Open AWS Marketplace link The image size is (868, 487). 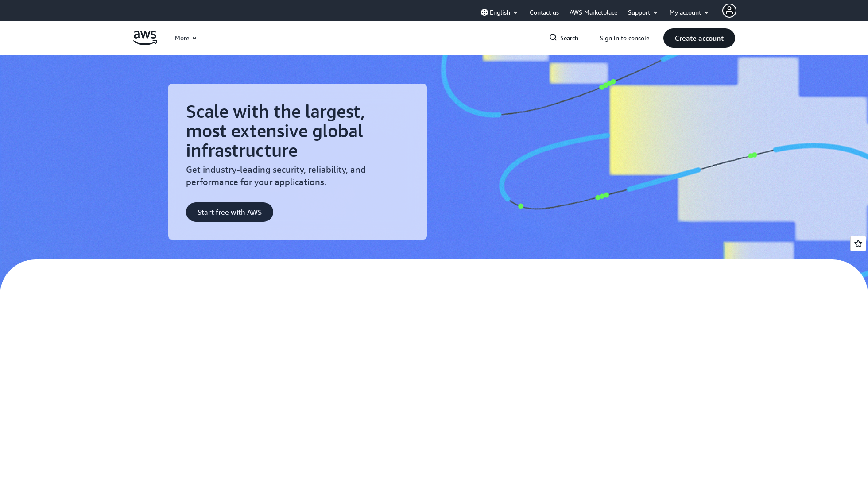click(593, 12)
